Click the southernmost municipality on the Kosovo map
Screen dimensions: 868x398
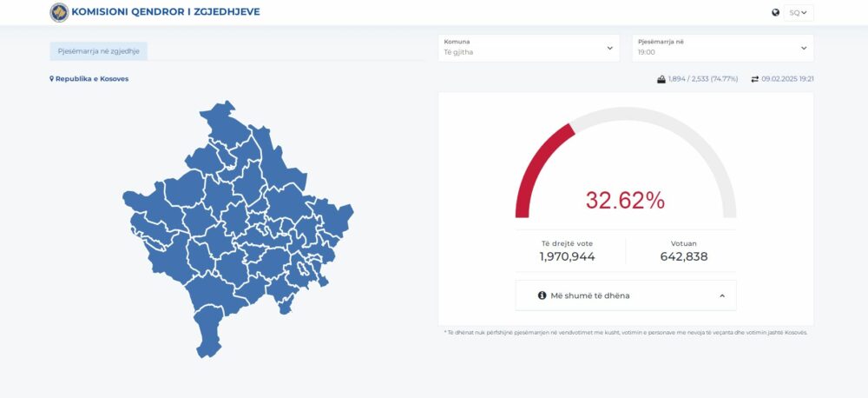pos(207,335)
